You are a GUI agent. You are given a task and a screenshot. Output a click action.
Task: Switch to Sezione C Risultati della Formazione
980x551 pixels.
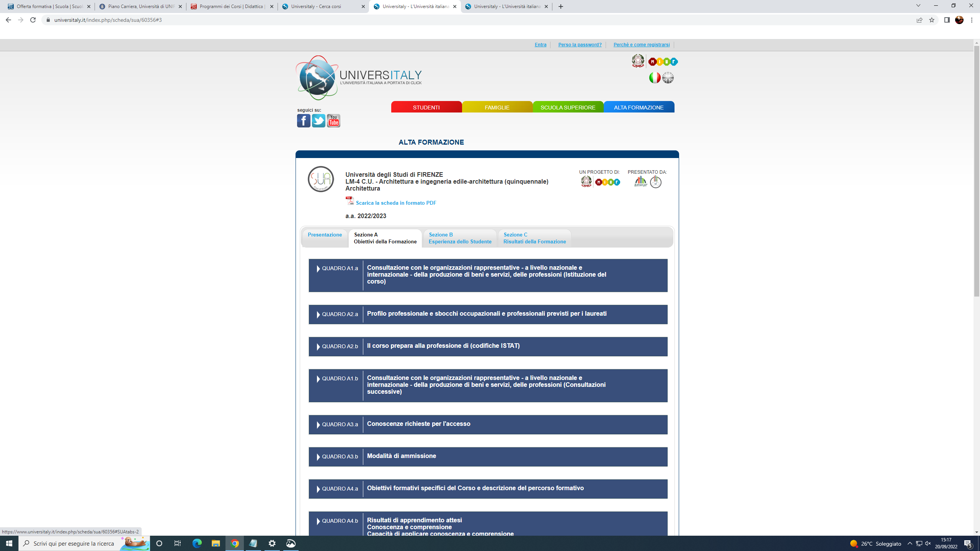(x=534, y=238)
